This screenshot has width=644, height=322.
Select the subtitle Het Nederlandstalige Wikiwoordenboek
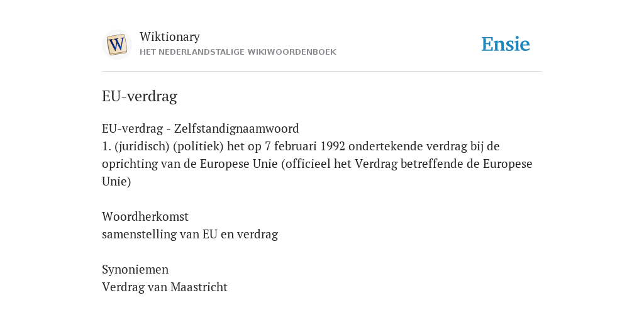coord(238,52)
